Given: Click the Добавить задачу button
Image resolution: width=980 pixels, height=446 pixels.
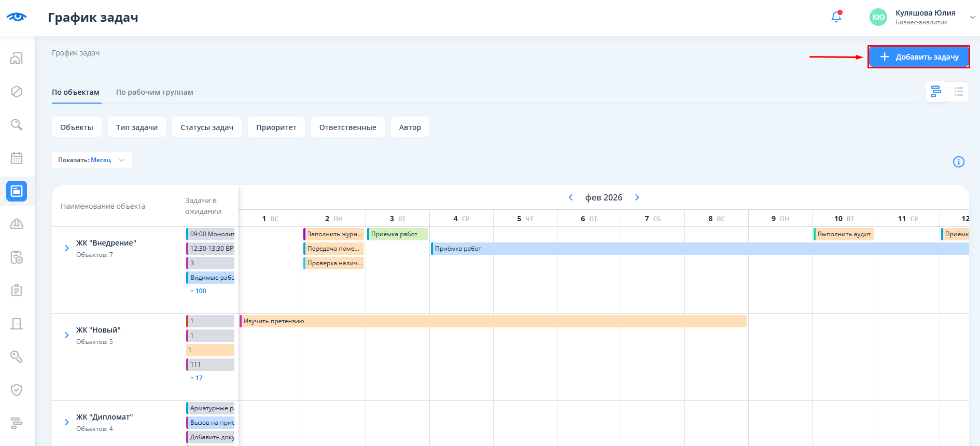Looking at the screenshot, I should click(918, 57).
